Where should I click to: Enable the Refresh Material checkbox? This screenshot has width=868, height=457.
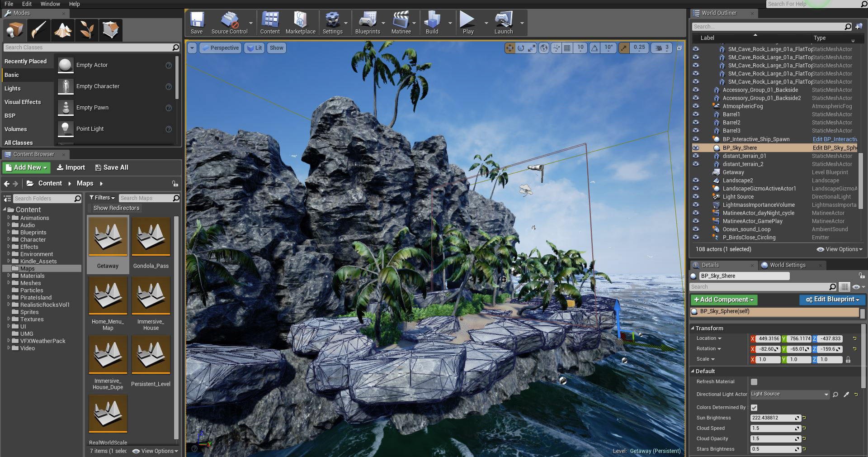tap(754, 382)
